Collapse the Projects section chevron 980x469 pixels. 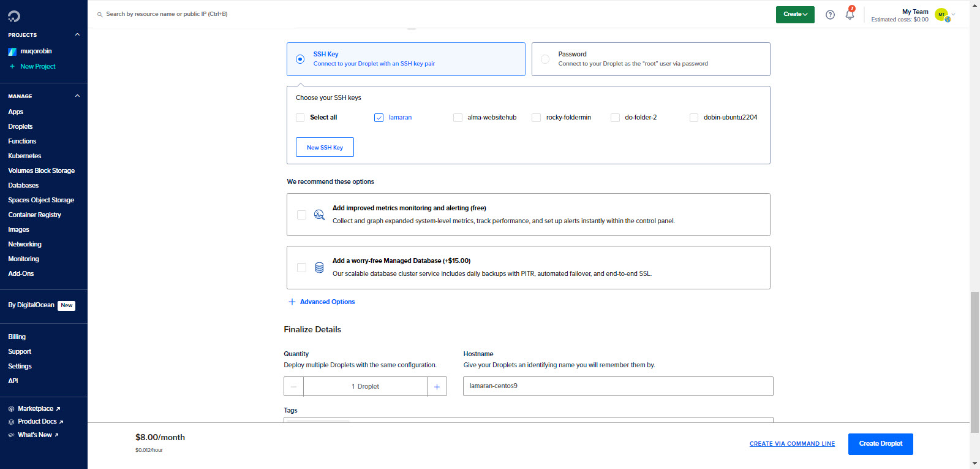coord(77,35)
